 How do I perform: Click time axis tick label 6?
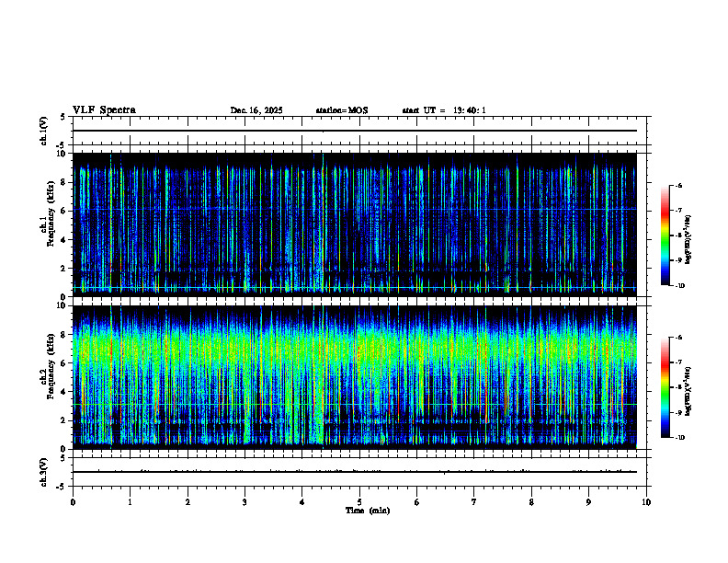click(417, 502)
